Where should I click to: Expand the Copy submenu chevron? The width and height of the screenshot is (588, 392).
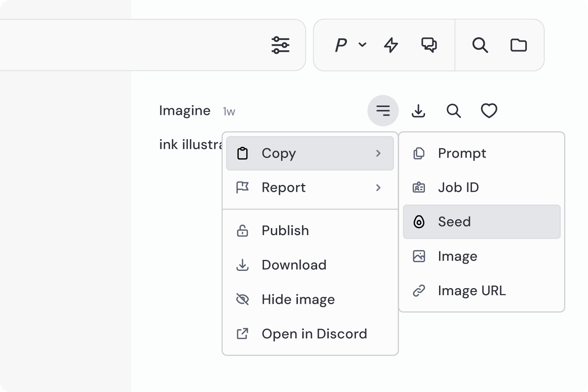tap(378, 154)
